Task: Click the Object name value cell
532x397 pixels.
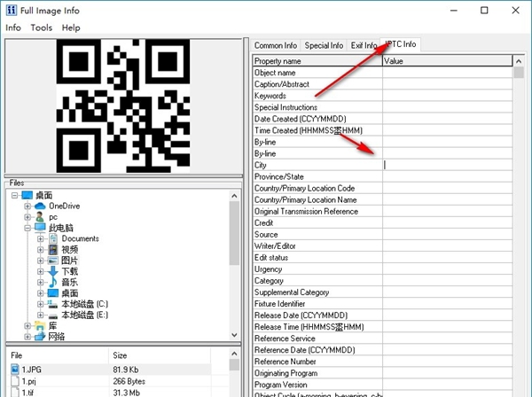Action: 448,73
